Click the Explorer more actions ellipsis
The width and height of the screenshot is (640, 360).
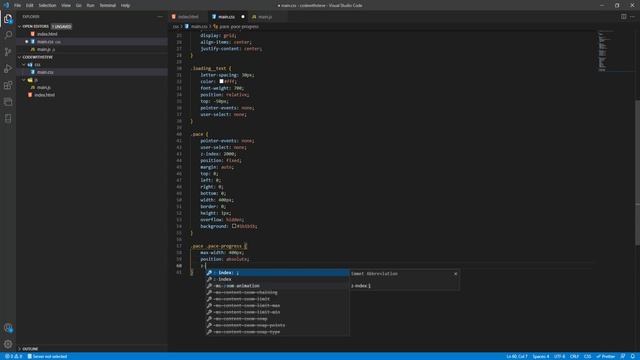coord(160,17)
